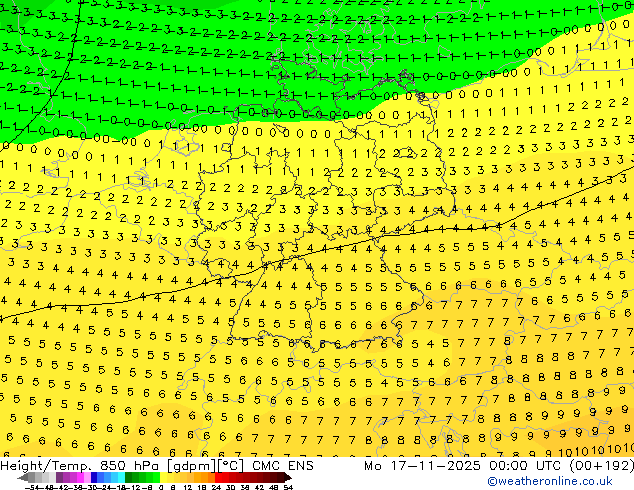This screenshot has height=490, width=634.
Task: Click the Mo 17-11-2025 00:00 UTC date label
Action: 465,466
